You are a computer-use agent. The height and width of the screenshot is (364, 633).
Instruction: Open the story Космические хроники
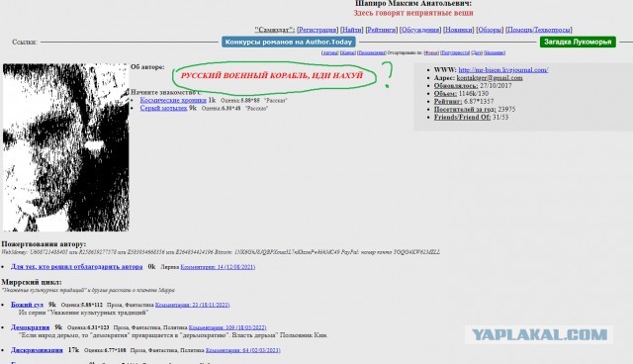[x=173, y=100]
